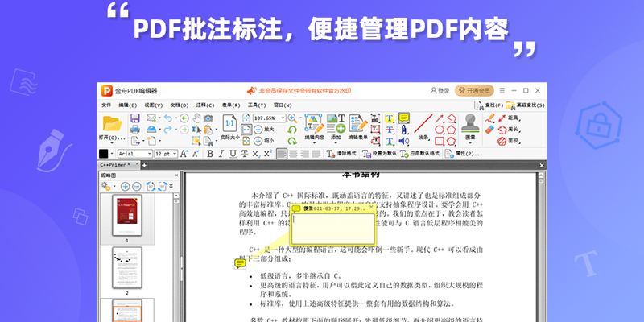Select the strikethrough text annotation tool
Viewport: 644px width, 322px height.
coord(390,130)
